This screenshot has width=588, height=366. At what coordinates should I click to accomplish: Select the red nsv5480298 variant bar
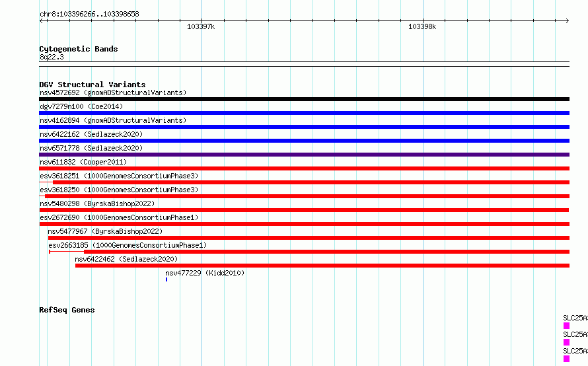[304, 210]
